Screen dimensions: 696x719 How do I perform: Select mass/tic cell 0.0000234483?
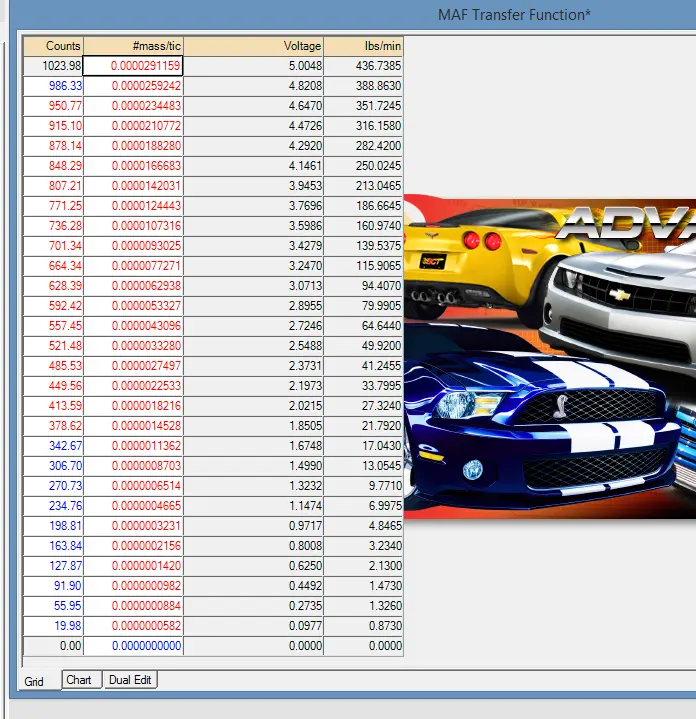pos(133,106)
